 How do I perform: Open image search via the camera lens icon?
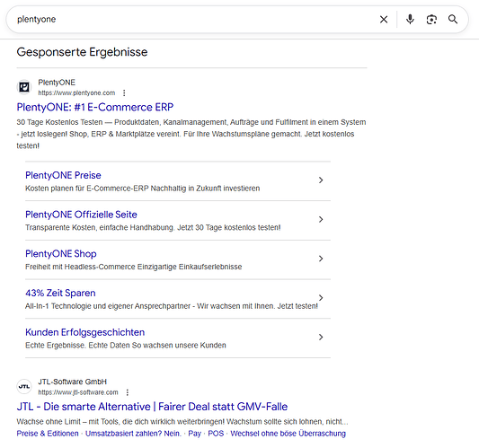point(431,20)
